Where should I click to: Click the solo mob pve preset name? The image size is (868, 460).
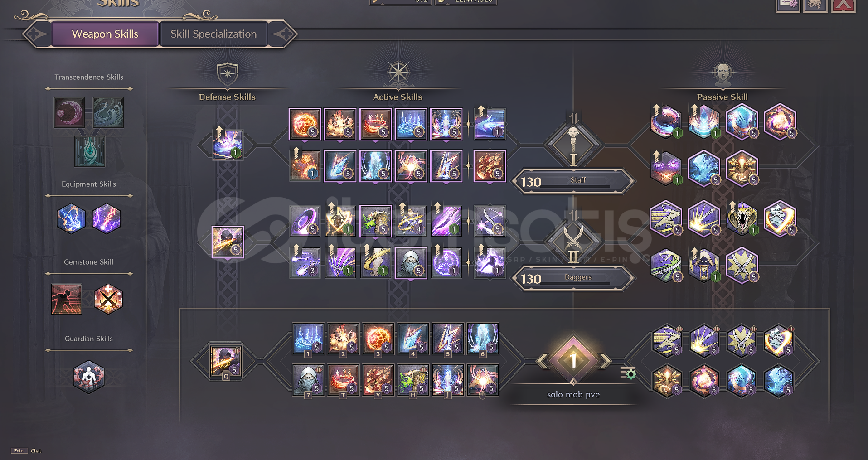click(573, 394)
